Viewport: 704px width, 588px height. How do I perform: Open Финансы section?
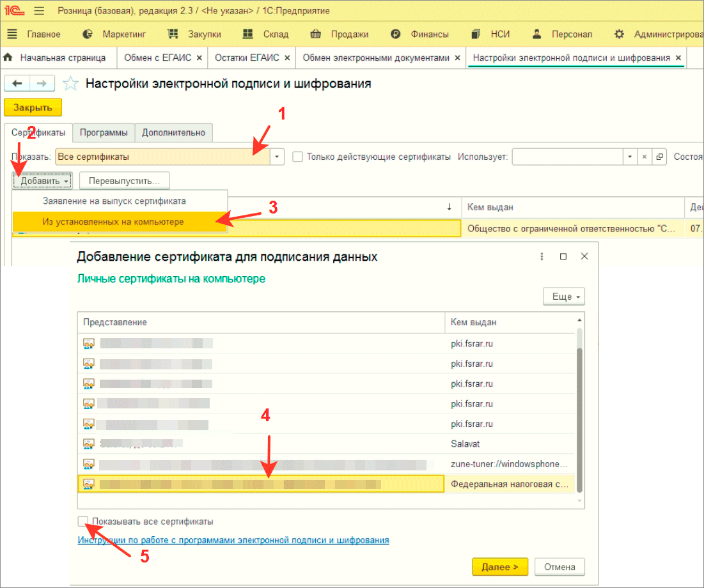click(419, 34)
